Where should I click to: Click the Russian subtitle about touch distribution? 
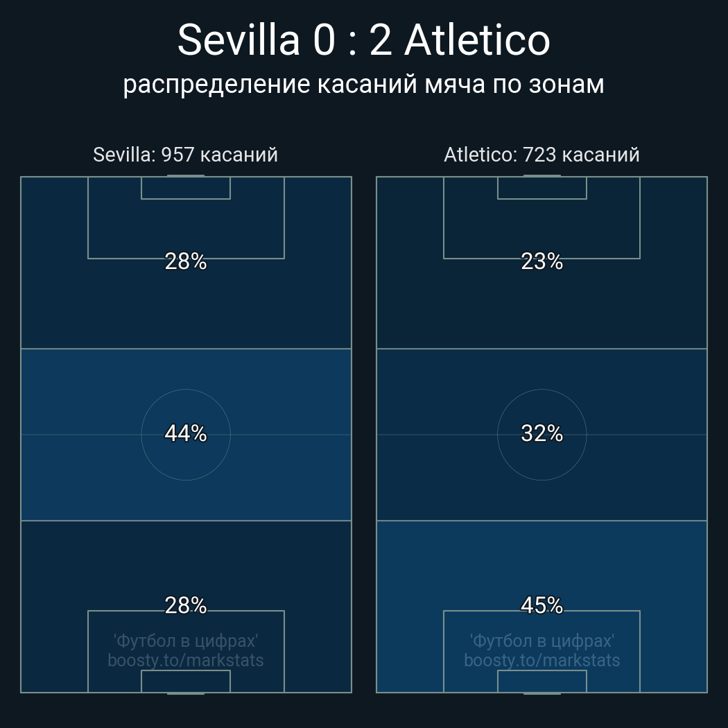click(x=363, y=85)
